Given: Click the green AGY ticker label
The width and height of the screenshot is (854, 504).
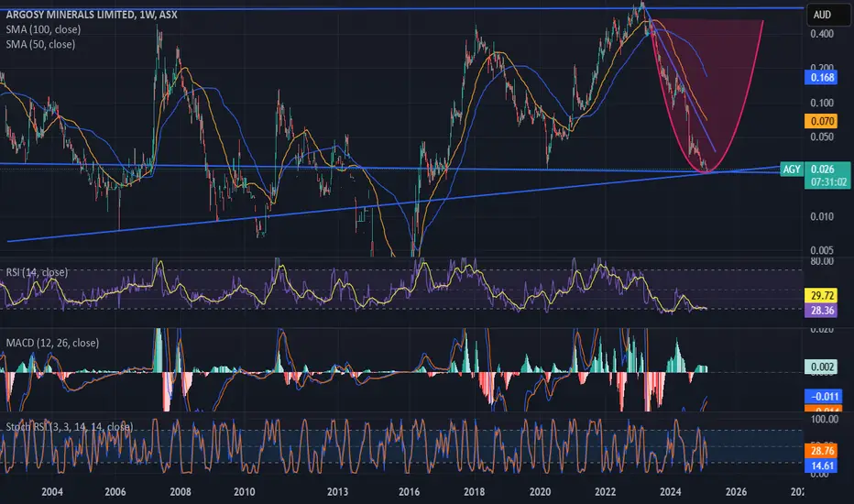Looking at the screenshot, I should (792, 170).
